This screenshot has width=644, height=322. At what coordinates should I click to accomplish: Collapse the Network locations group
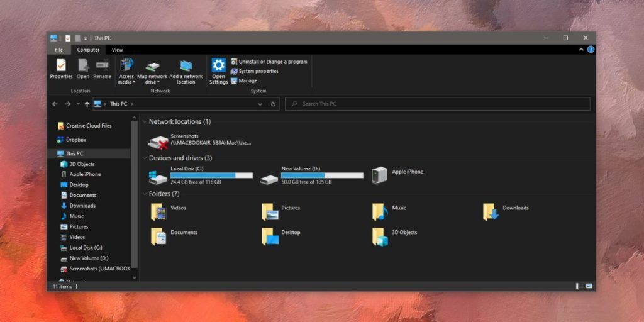pyautogui.click(x=145, y=121)
